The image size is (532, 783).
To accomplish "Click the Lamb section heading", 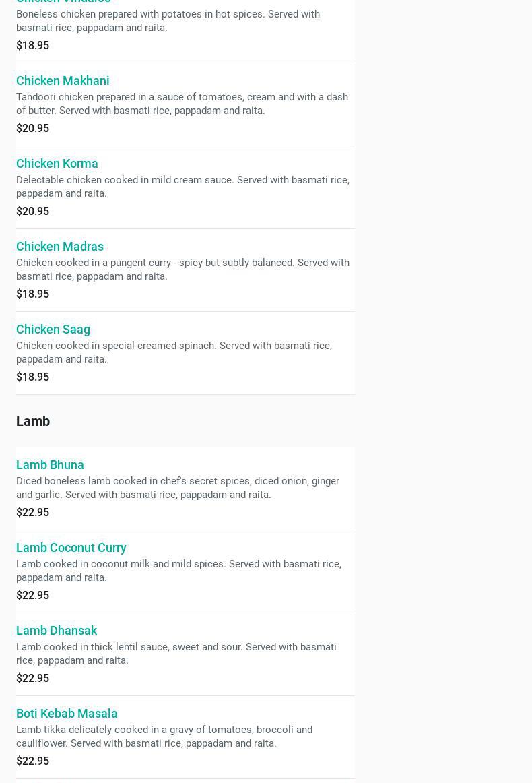I will coord(33,421).
